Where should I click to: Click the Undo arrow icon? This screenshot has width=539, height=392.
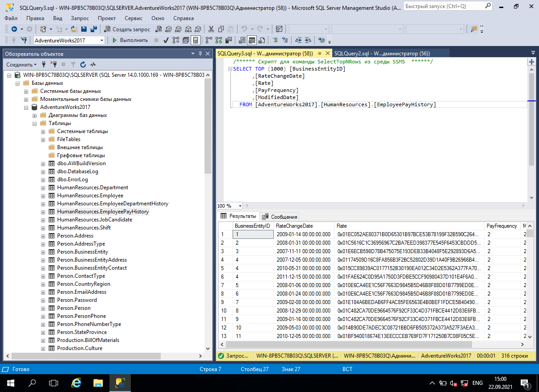click(x=244, y=29)
